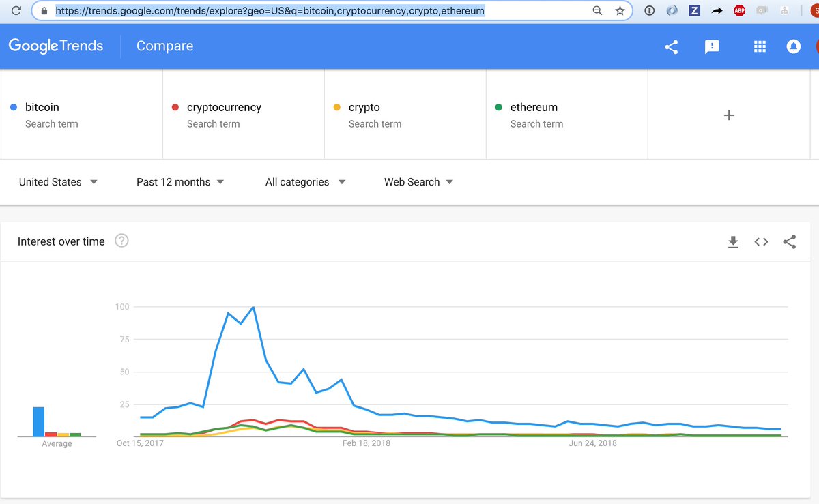Click the Oct 15, 2017 axis label
Screen dimensions: 819x504
click(141, 443)
